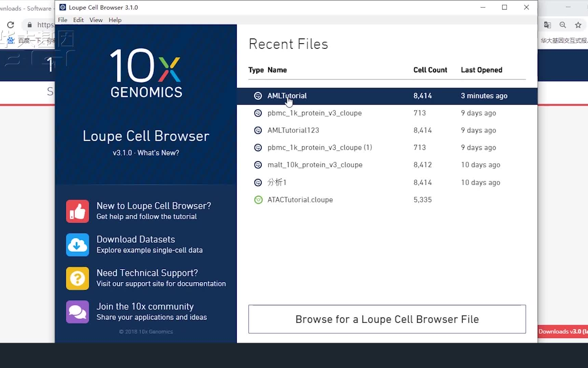Open the AMLTutorial123 recent file

point(387,130)
